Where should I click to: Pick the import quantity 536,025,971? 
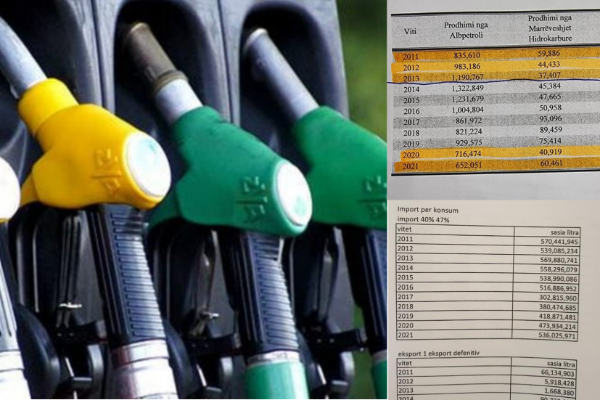click(558, 336)
